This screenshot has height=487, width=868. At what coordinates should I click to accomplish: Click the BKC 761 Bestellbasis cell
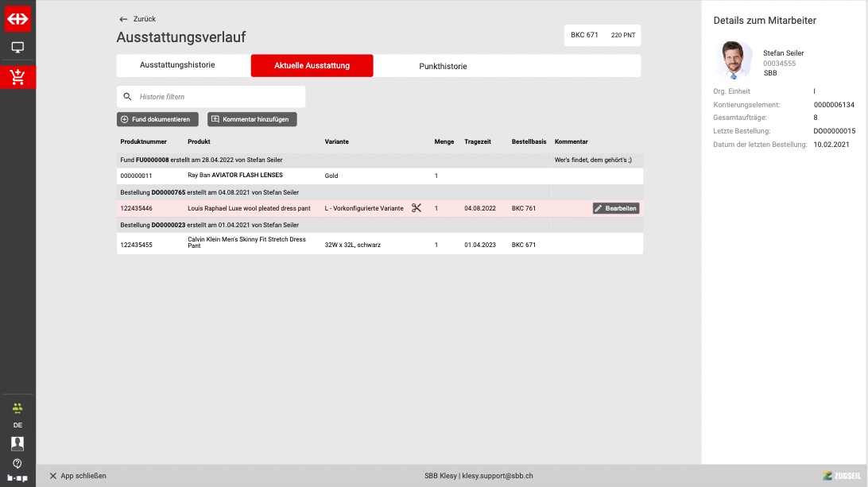click(524, 209)
